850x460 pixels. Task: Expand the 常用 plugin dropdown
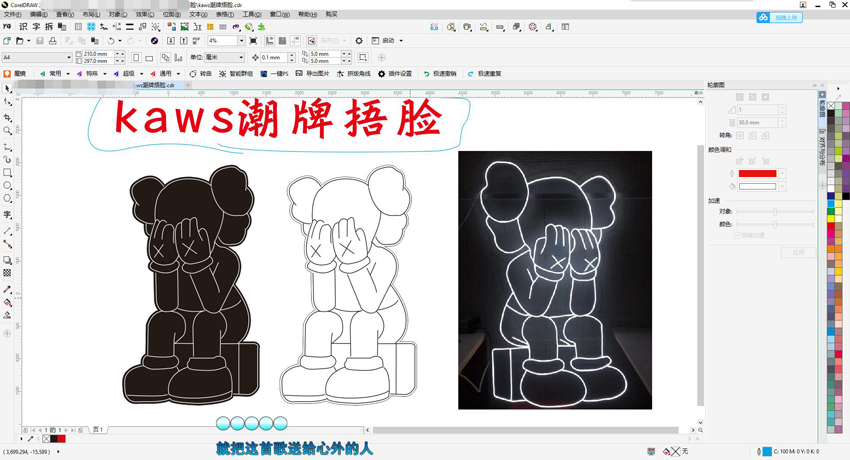[x=68, y=74]
